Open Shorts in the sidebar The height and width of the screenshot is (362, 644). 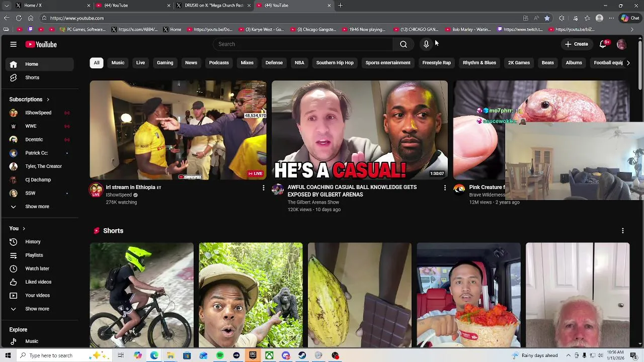[40, 77]
